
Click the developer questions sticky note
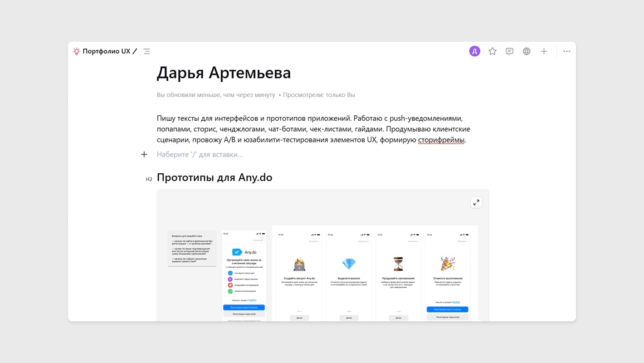click(192, 248)
